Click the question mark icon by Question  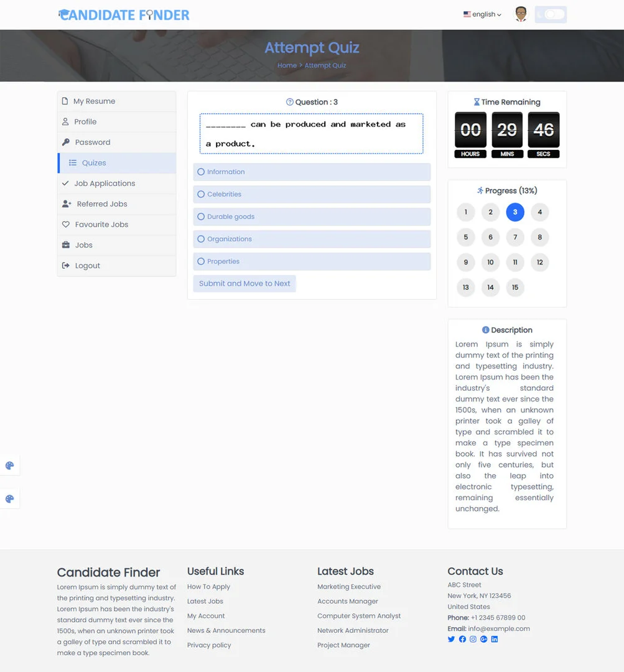[290, 102]
